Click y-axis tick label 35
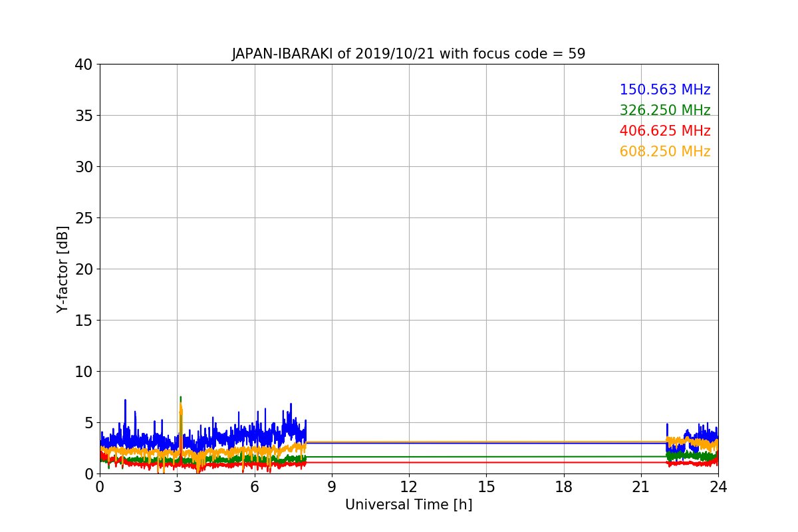798x532 pixels. click(x=84, y=116)
